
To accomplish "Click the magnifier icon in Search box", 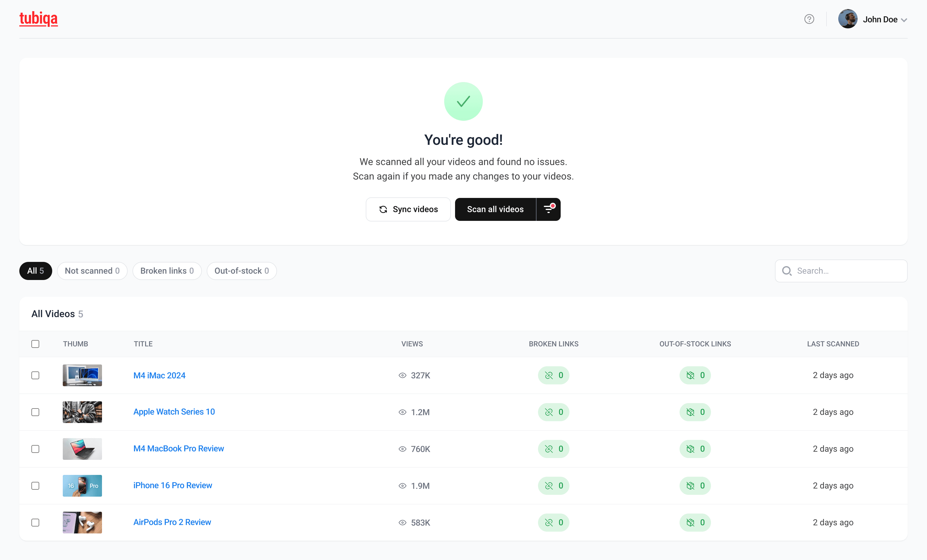I will click(x=787, y=271).
